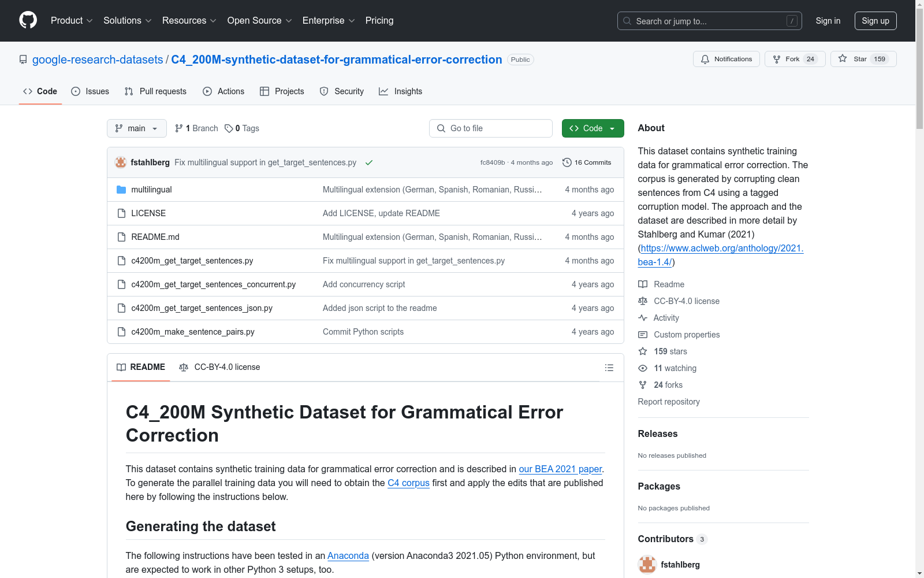Viewport: 924px width, 578px height.
Task: Open the main branch dropdown
Action: click(x=137, y=128)
